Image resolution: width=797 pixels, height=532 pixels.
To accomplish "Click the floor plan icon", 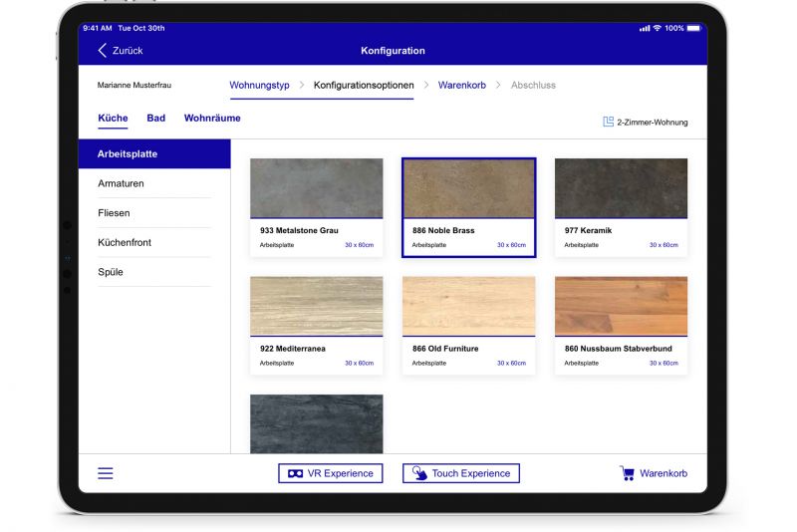I will [608, 123].
